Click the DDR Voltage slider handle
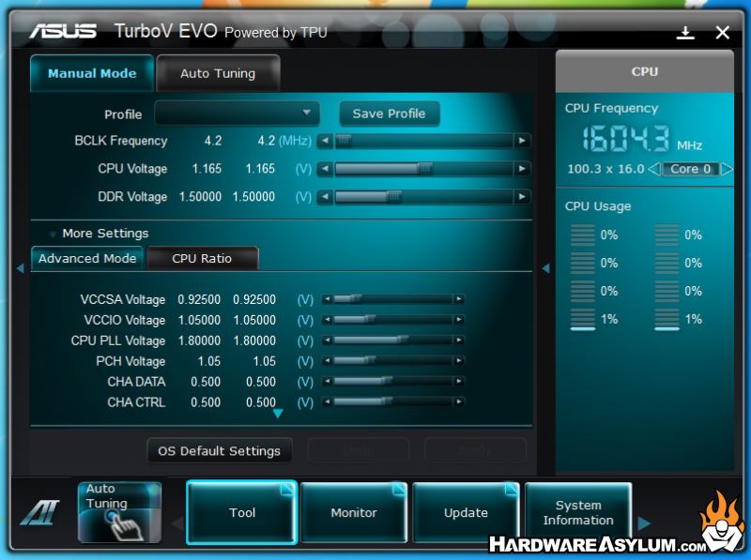The image size is (751, 560). [393, 196]
